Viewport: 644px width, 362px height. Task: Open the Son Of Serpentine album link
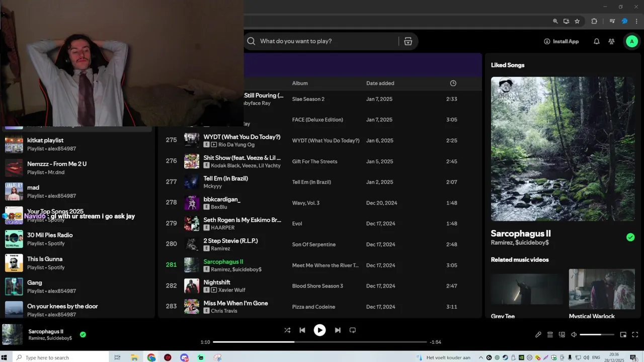coord(314,244)
